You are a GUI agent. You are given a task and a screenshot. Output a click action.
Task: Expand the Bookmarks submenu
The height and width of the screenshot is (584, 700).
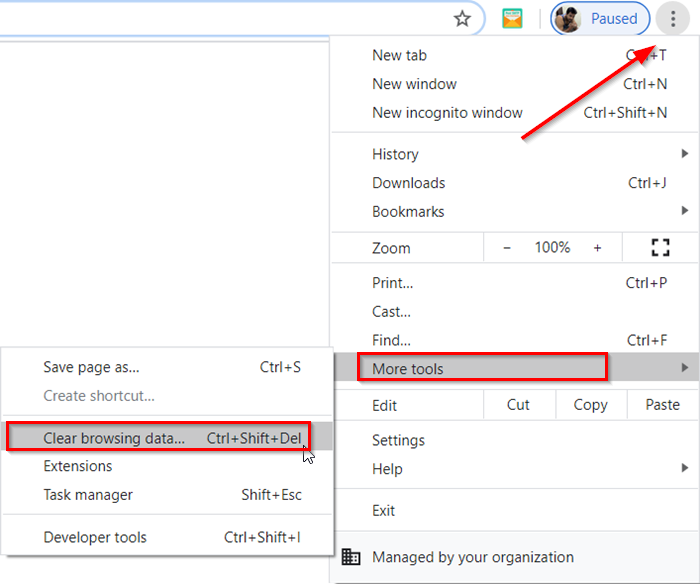point(515,211)
